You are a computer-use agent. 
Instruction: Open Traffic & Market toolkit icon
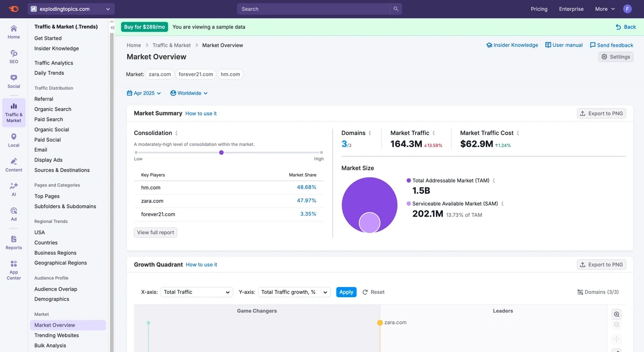(x=14, y=112)
